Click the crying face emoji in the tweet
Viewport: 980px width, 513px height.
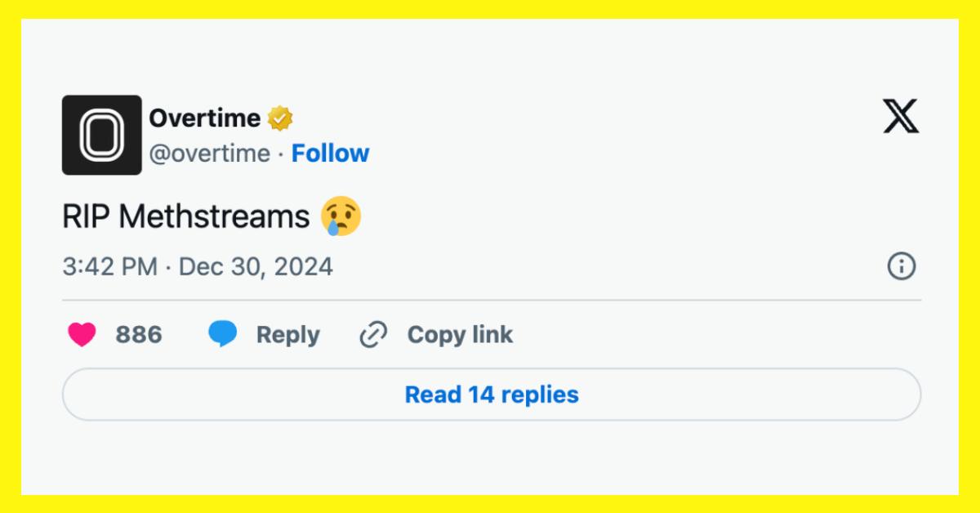[342, 216]
